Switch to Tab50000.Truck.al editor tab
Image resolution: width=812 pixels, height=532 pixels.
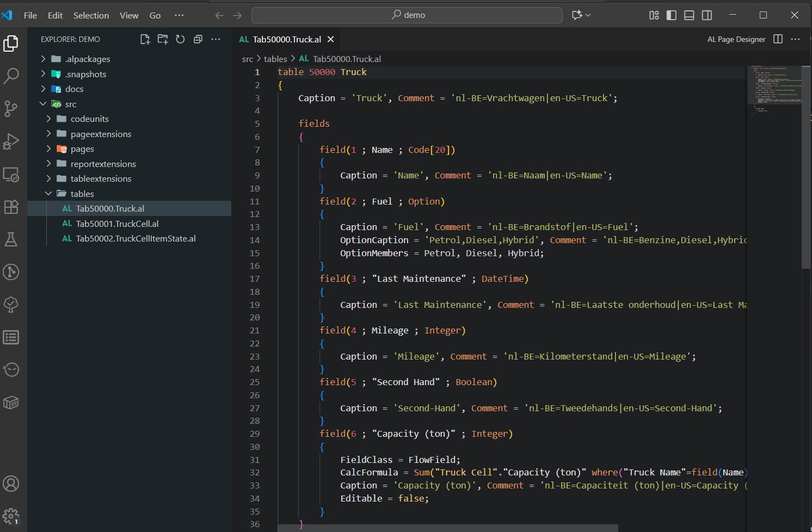[286, 39]
